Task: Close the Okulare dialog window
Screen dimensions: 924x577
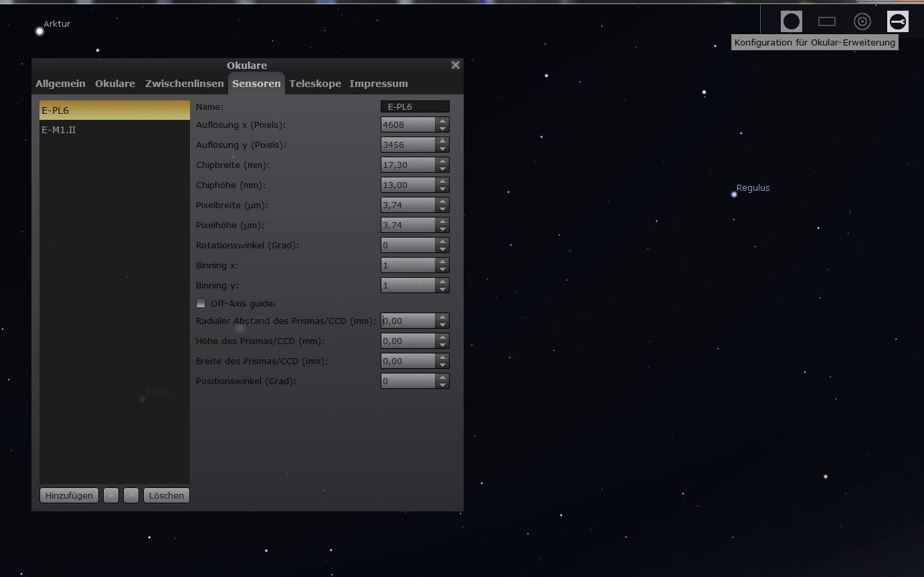Action: point(456,65)
